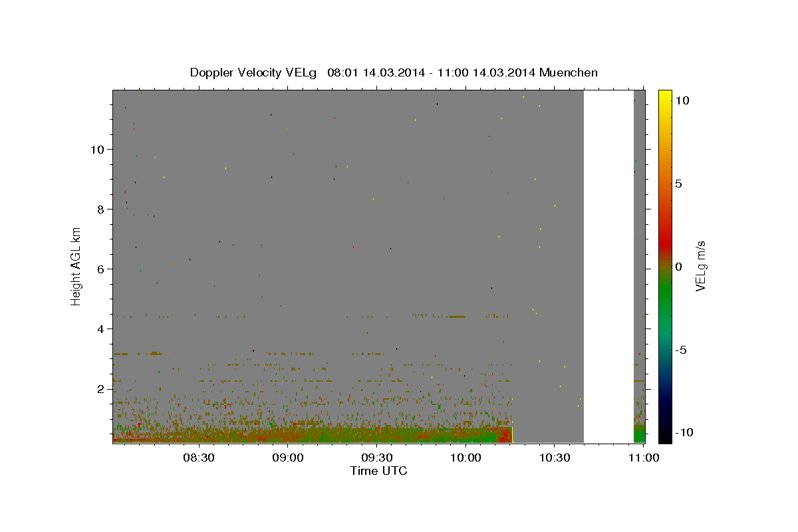Viewport: 798px width, 532px height.
Task: Click the white data gap in the plot
Action: pyautogui.click(x=608, y=267)
